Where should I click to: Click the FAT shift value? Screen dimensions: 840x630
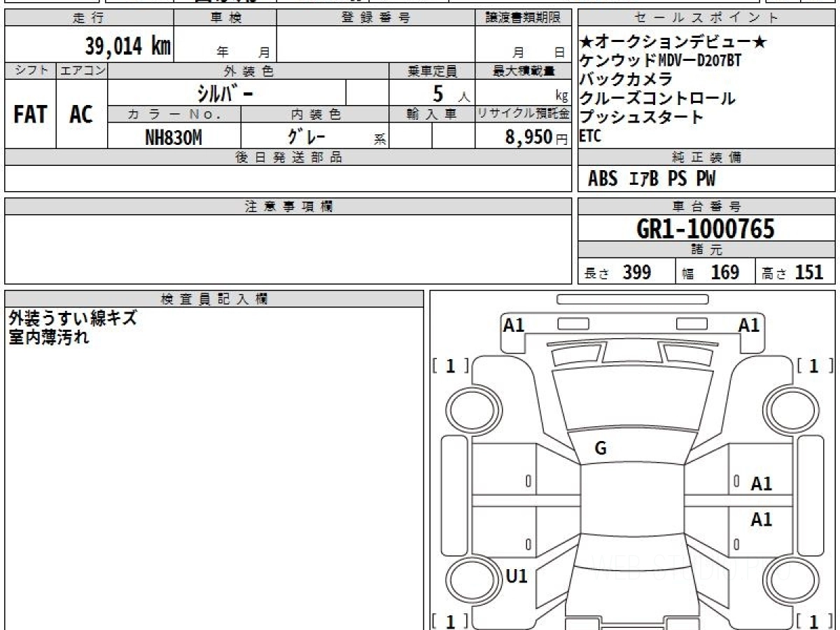click(30, 114)
